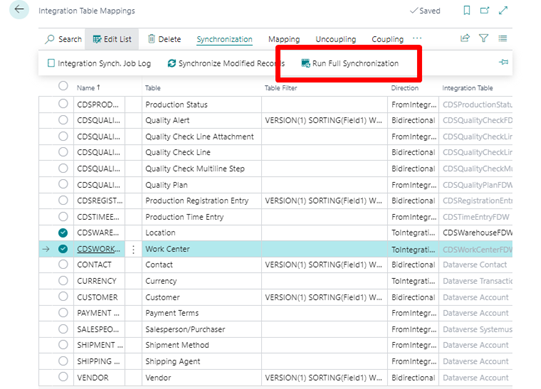Open the filter pane funnel icon

coord(484,38)
